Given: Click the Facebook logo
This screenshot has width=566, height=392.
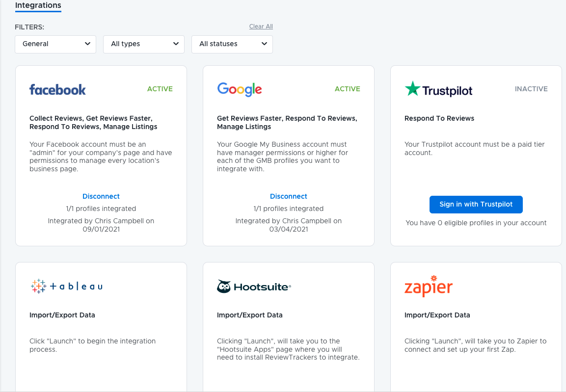Looking at the screenshot, I should (x=57, y=89).
